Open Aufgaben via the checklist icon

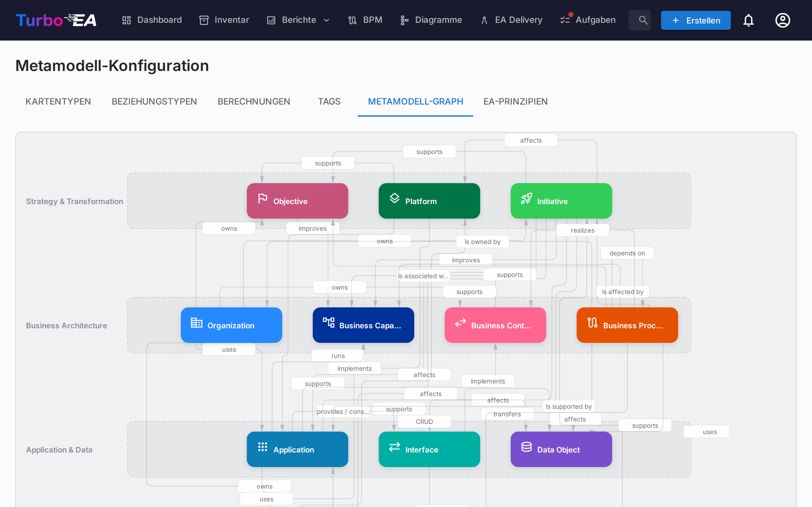pyautogui.click(x=565, y=20)
